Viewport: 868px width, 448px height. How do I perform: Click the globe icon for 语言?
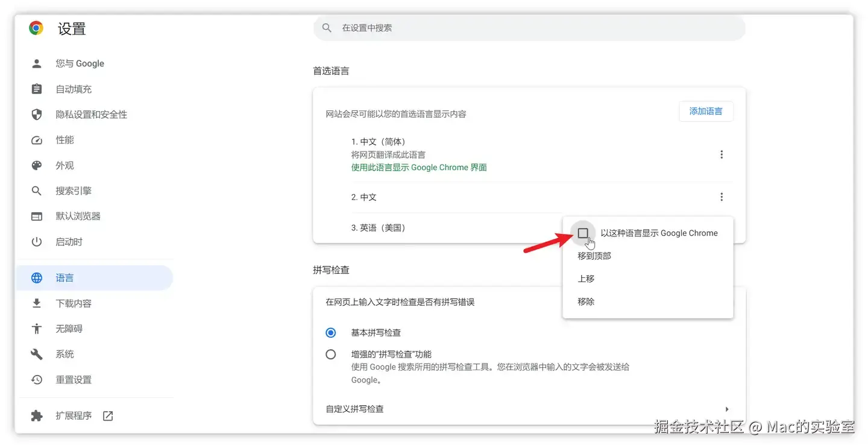coord(37,278)
